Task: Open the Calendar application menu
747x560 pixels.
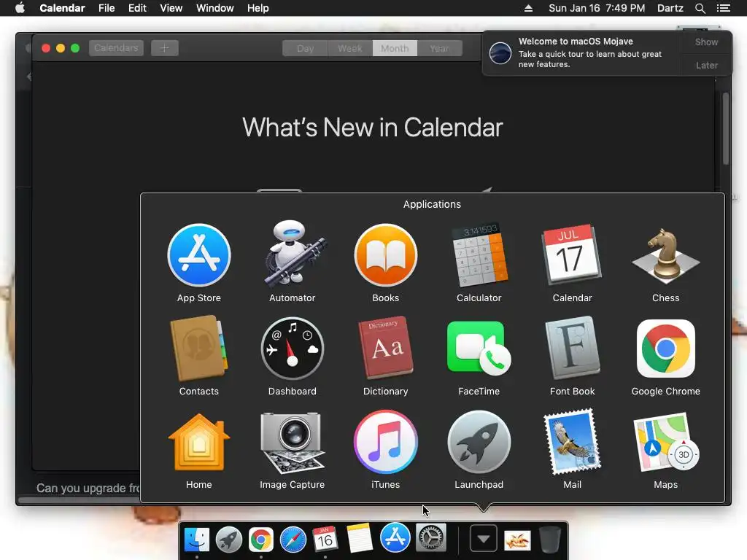Action: 62,8
